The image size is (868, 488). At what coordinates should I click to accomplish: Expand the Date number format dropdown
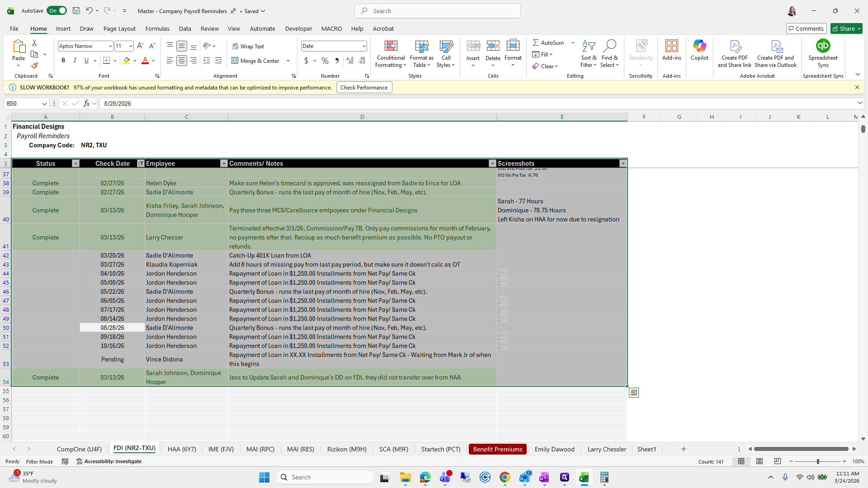pyautogui.click(x=363, y=46)
